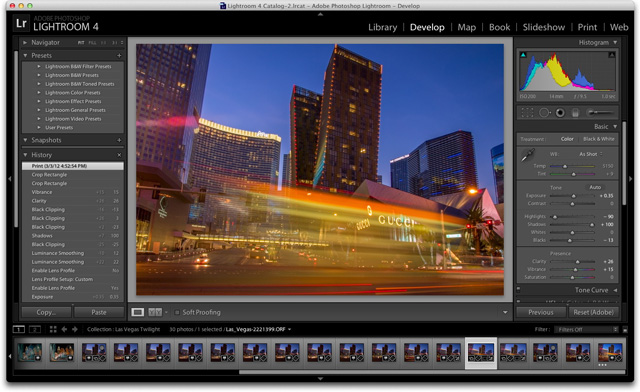The width and height of the screenshot is (640, 392).
Task: Open the Lightroom Lr logo identity plate
Action: click(x=21, y=23)
